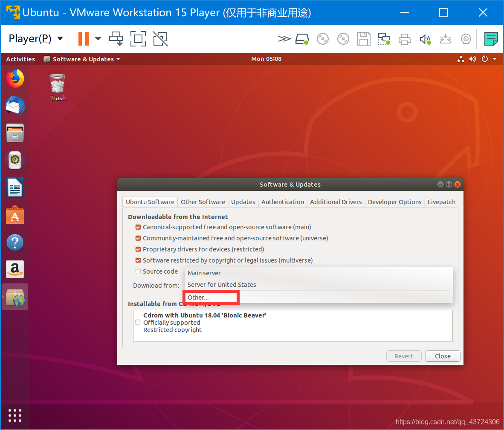Click the floppy disk device icon
Viewport: 504px width, 430px height.
click(x=364, y=39)
